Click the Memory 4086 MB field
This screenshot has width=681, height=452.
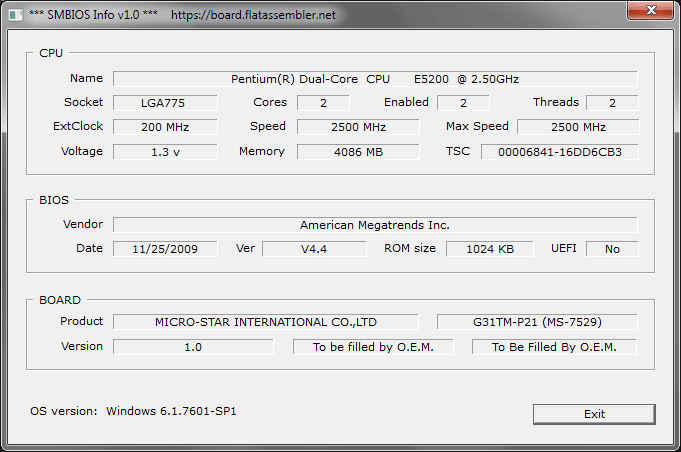point(358,152)
